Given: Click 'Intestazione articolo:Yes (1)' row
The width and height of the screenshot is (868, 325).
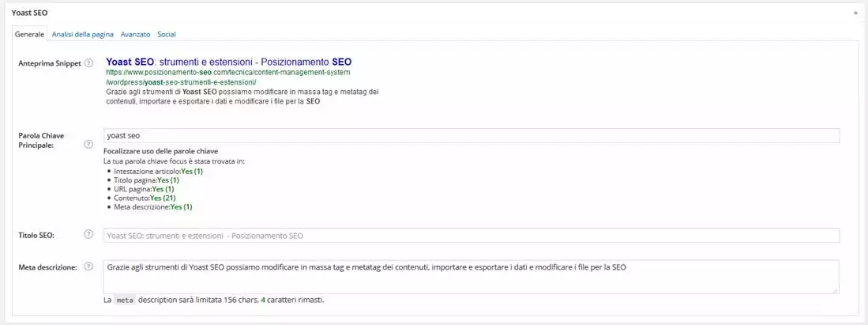Looking at the screenshot, I should click(158, 172).
